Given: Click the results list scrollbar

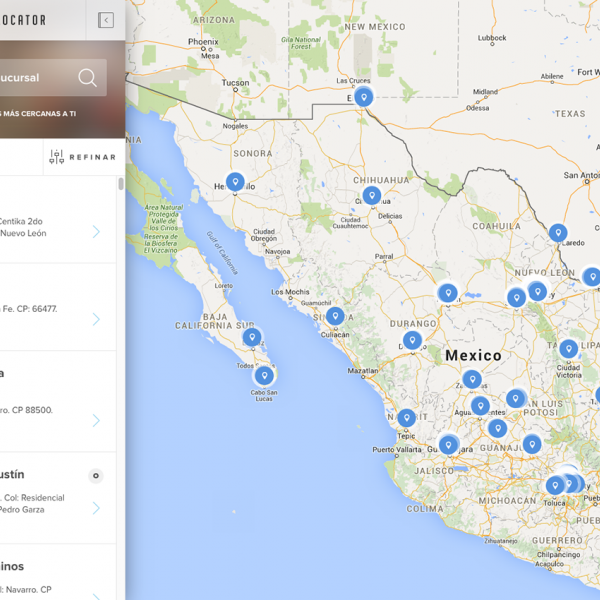Looking at the screenshot, I should click(x=121, y=184).
